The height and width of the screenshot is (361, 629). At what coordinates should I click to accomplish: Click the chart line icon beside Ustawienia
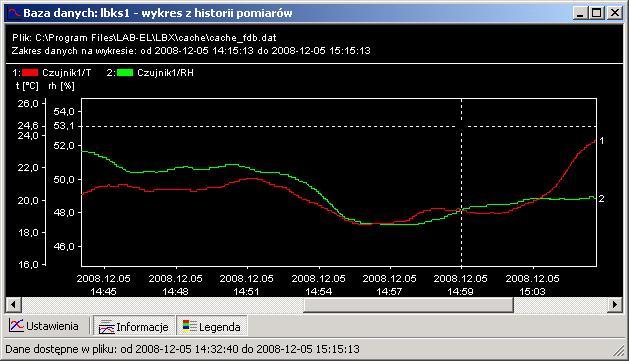click(x=16, y=325)
